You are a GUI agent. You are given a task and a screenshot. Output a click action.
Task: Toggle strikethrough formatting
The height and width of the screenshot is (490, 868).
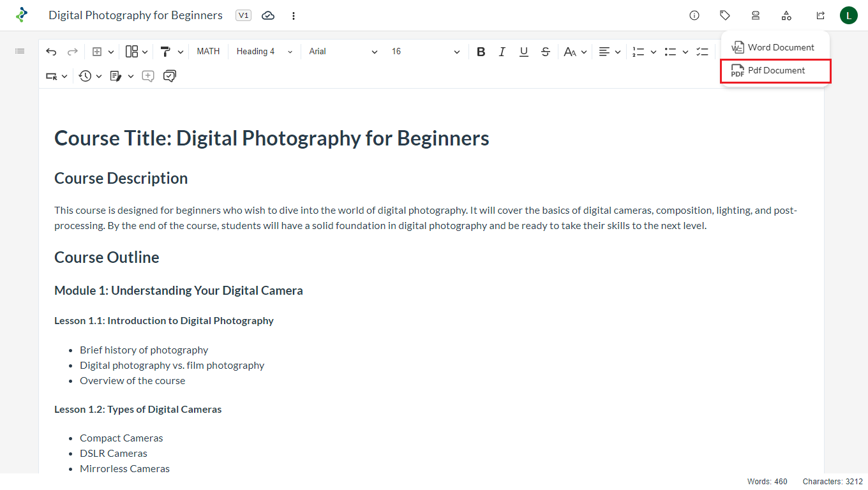[x=545, y=52]
